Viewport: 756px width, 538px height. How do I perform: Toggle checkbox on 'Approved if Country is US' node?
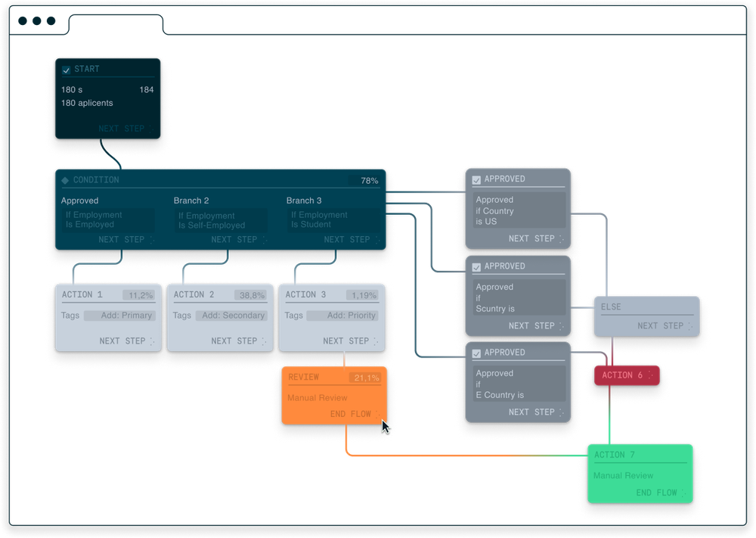[476, 180]
